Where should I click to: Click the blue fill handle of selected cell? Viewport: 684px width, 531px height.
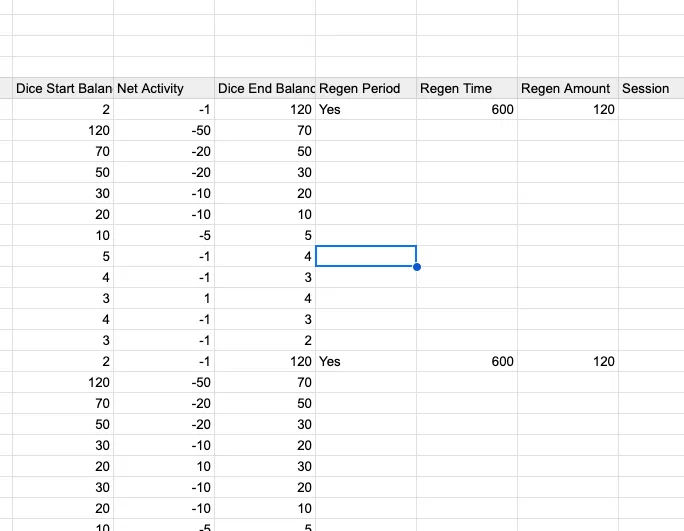416,266
